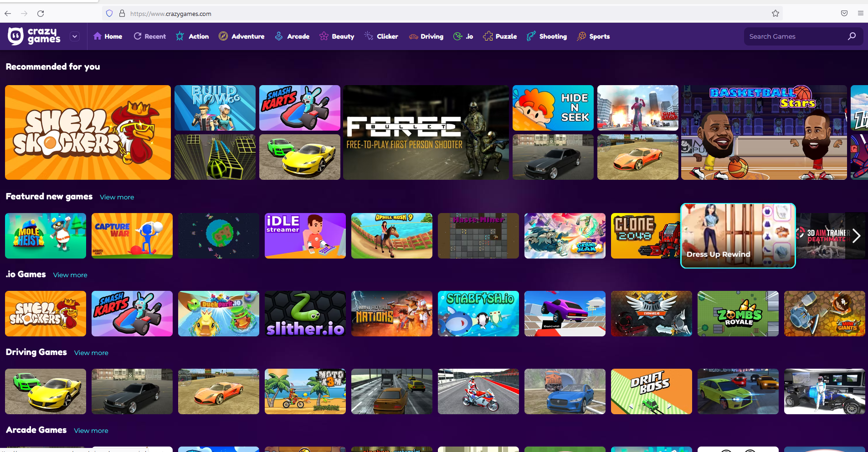Click the search magnifier icon
This screenshot has width=868, height=452.
(x=852, y=36)
